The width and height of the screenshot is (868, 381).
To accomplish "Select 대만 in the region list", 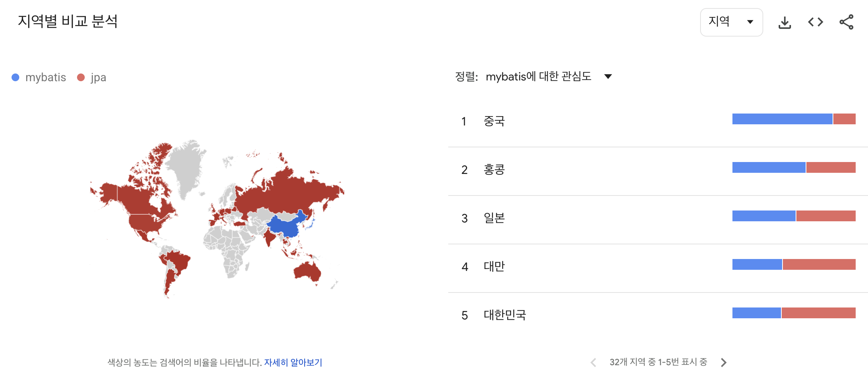I will (x=494, y=267).
